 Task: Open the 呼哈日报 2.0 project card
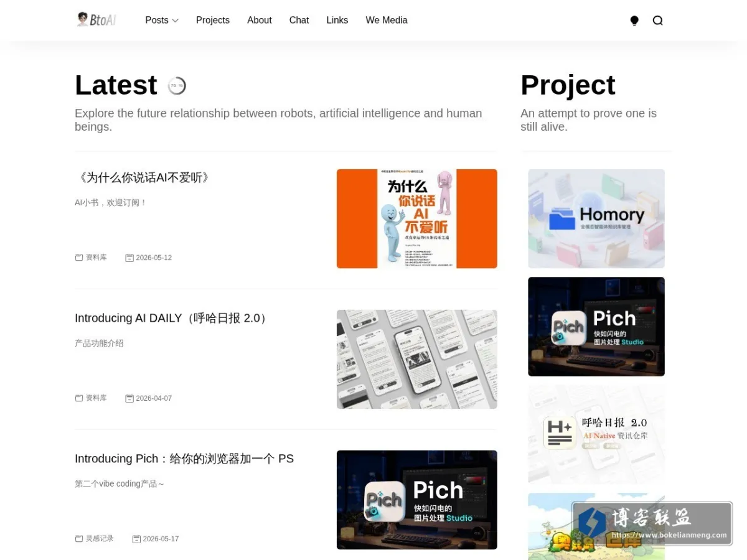[596, 434]
